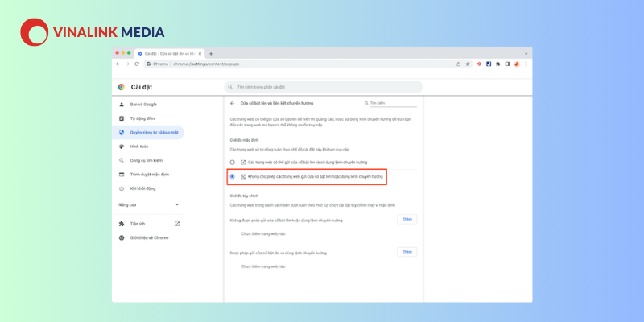The width and height of the screenshot is (644, 322).
Task: Open the Chrome three-dot menu
Action: click(x=526, y=64)
